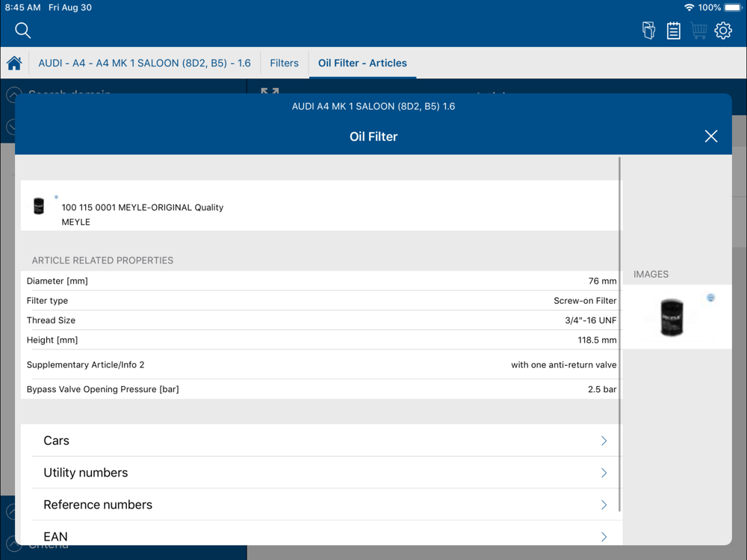
Task: Tap the battery icon in status bar
Action: pyautogui.click(x=734, y=7)
